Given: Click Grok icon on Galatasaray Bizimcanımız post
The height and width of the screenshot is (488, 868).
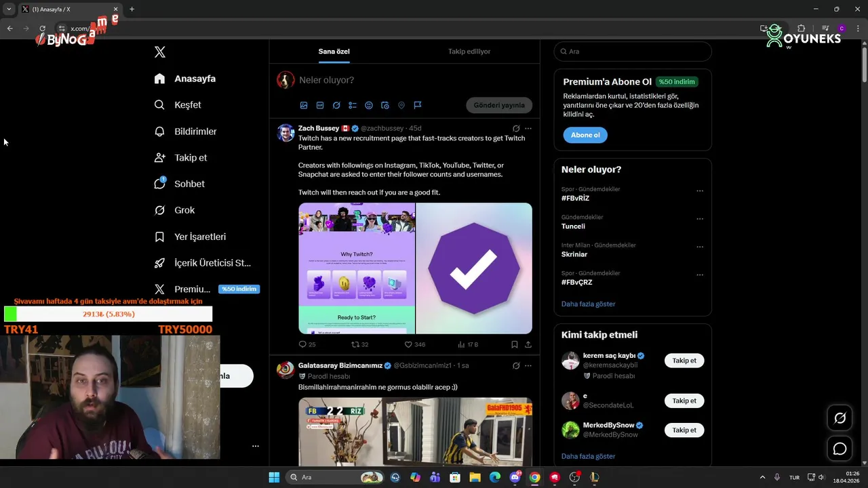Looking at the screenshot, I should point(516,365).
